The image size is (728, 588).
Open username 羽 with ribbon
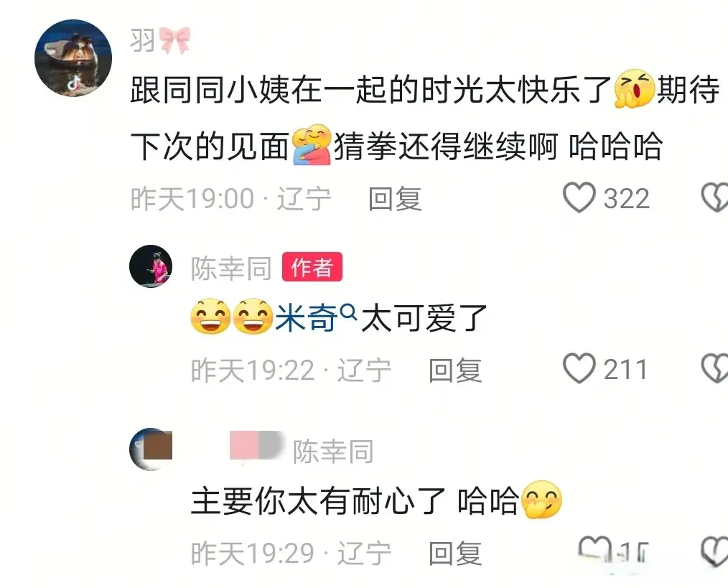161,40
